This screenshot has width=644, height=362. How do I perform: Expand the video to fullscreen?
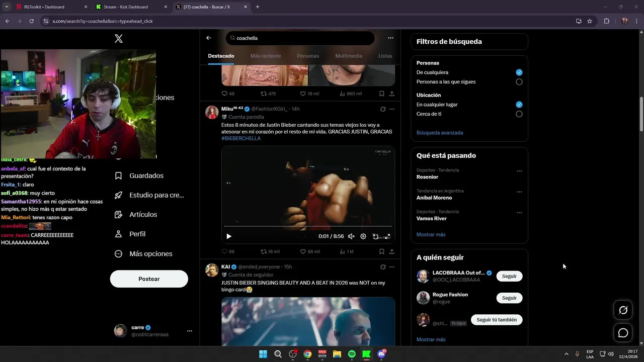(x=387, y=236)
